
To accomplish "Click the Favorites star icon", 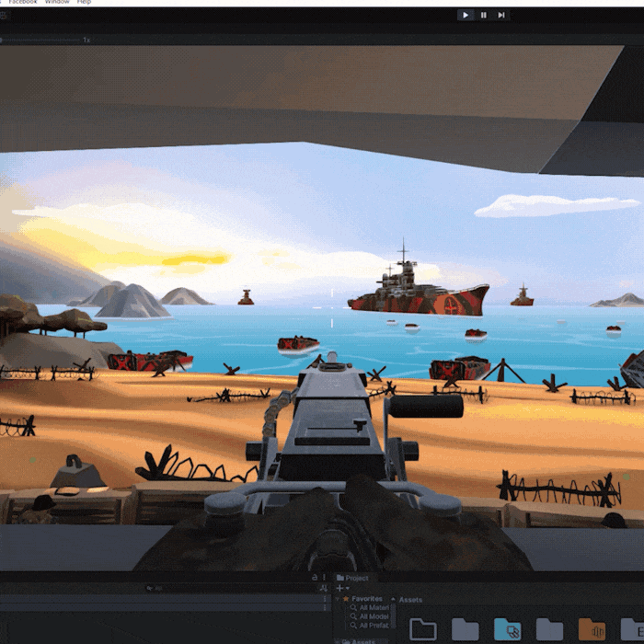I will [346, 599].
